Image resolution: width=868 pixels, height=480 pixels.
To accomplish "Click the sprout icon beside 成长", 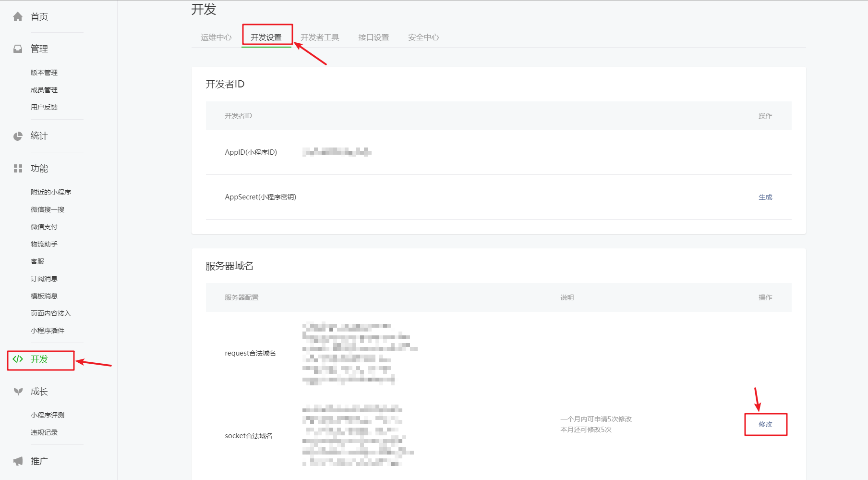I will [18, 392].
